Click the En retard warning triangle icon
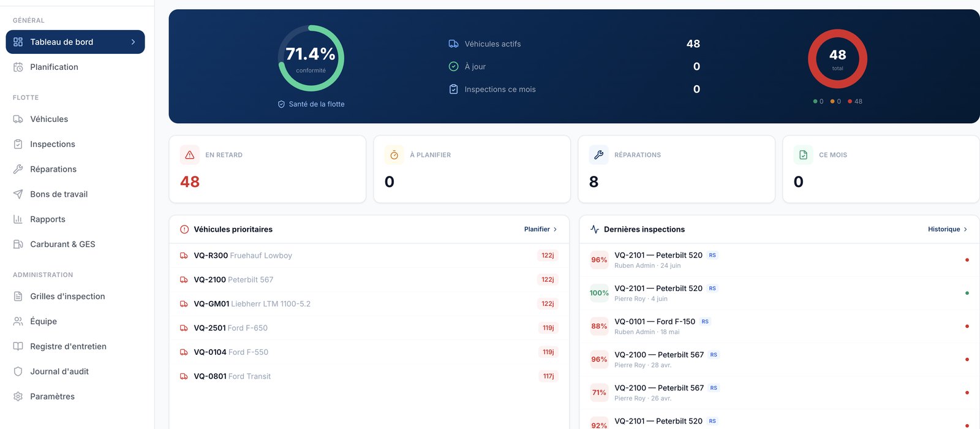Image resolution: width=980 pixels, height=429 pixels. pos(190,155)
